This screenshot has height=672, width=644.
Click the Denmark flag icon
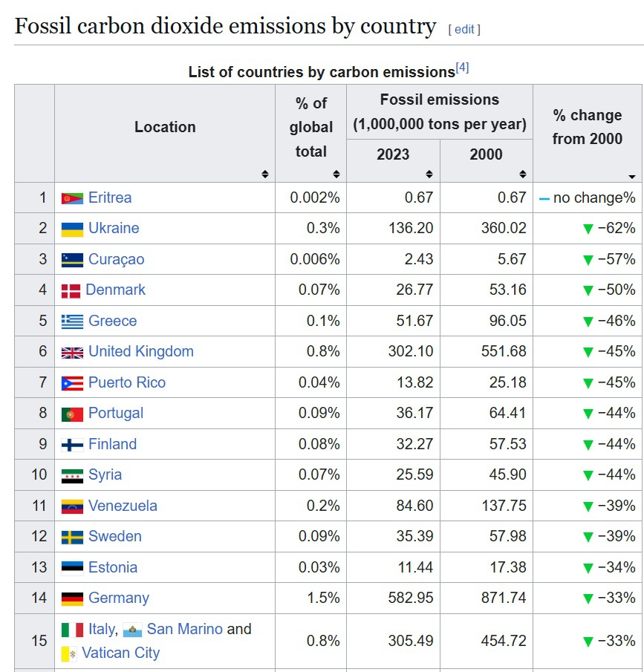pyautogui.click(x=71, y=290)
